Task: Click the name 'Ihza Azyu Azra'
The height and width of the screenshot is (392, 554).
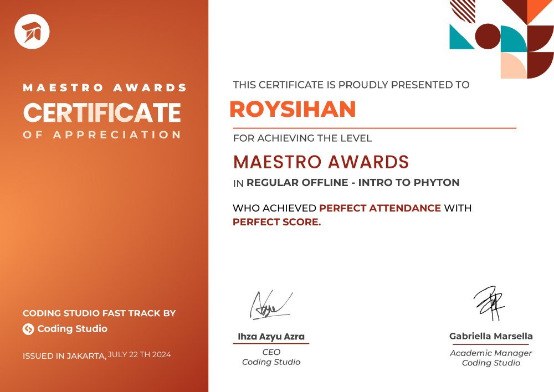Action: click(271, 337)
